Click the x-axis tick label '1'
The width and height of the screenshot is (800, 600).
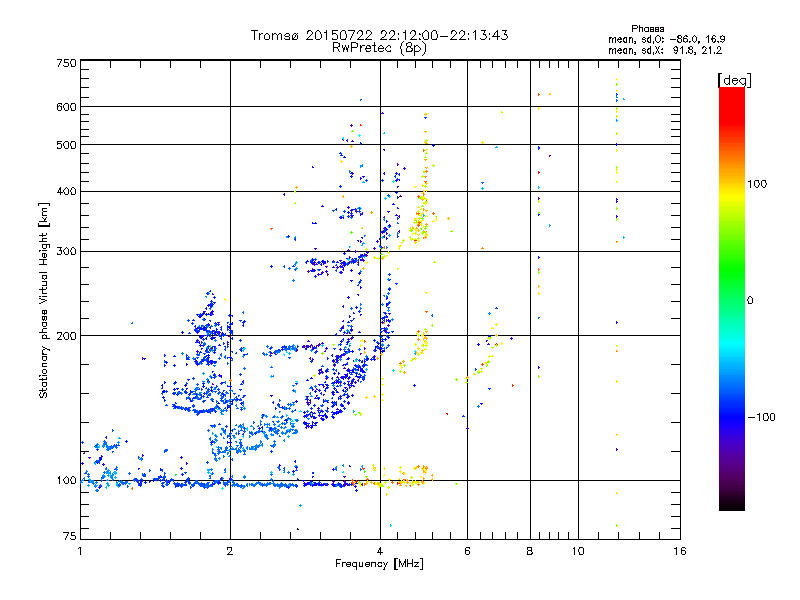[x=80, y=551]
